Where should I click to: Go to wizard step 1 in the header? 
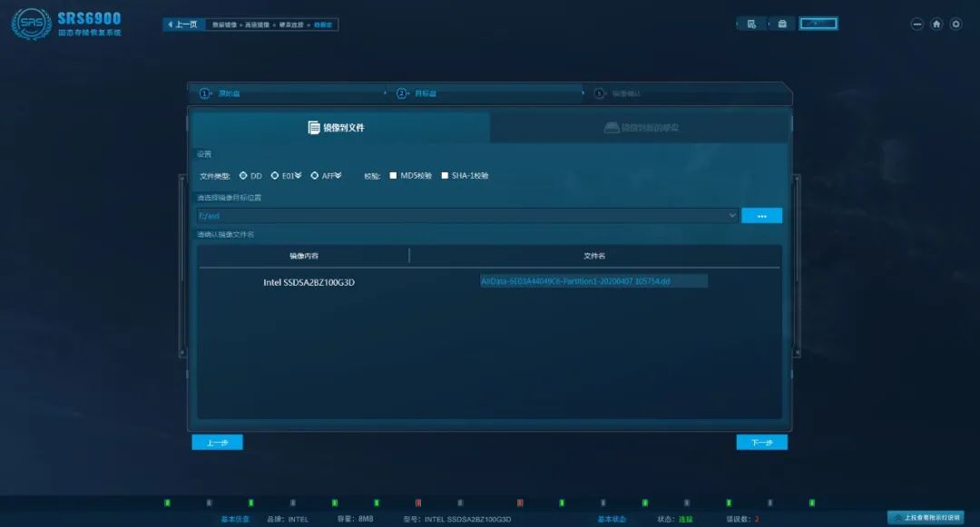tap(220, 93)
